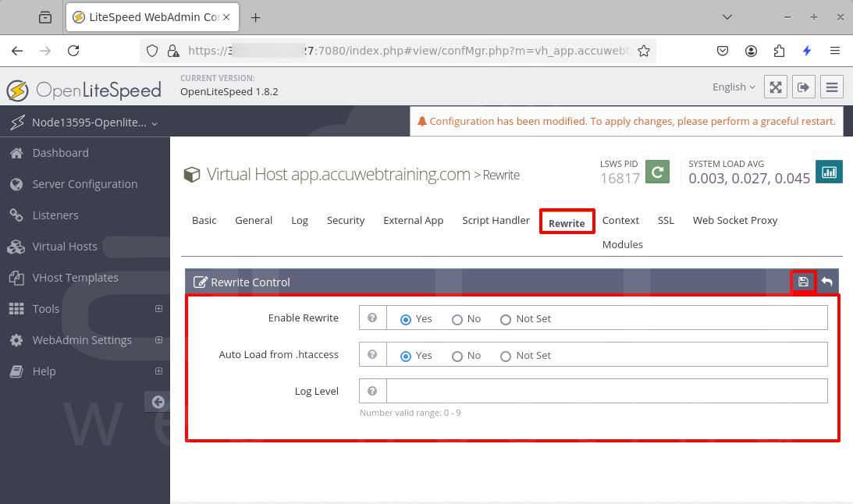Viewport: 853px width, 504px height.
Task: Click the site security lock icon
Action: [x=173, y=51]
